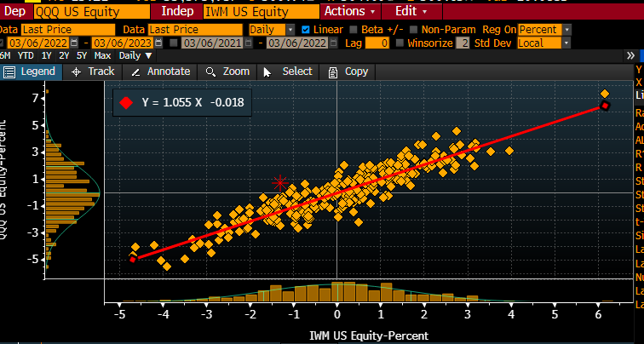The height and width of the screenshot is (344, 644).
Task: Open the Actions menu
Action: (350, 11)
